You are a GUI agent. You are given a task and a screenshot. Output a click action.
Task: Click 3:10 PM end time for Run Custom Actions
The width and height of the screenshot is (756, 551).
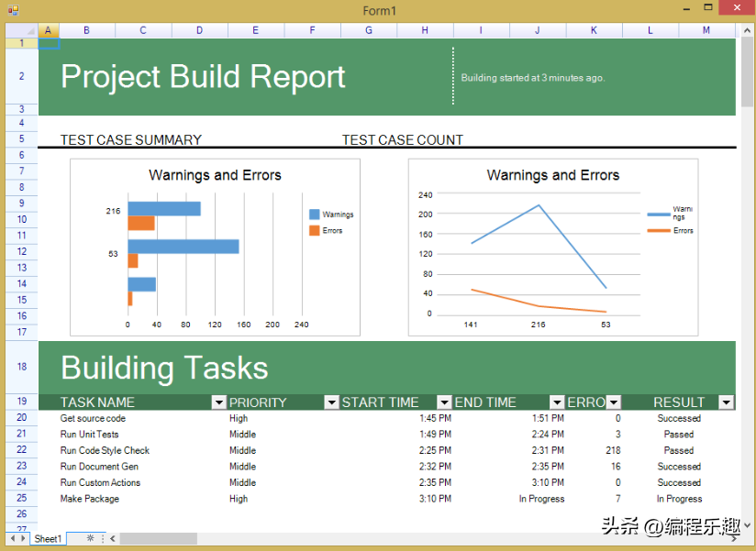[x=548, y=482]
